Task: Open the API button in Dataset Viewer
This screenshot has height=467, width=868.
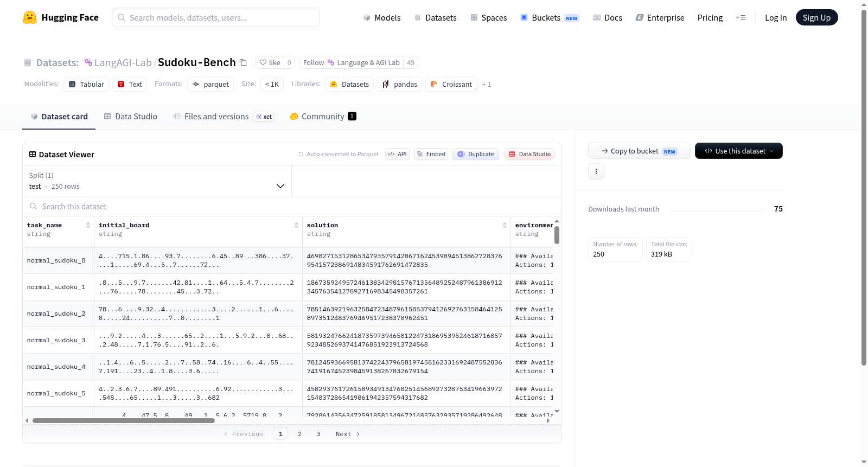Action: pos(397,154)
